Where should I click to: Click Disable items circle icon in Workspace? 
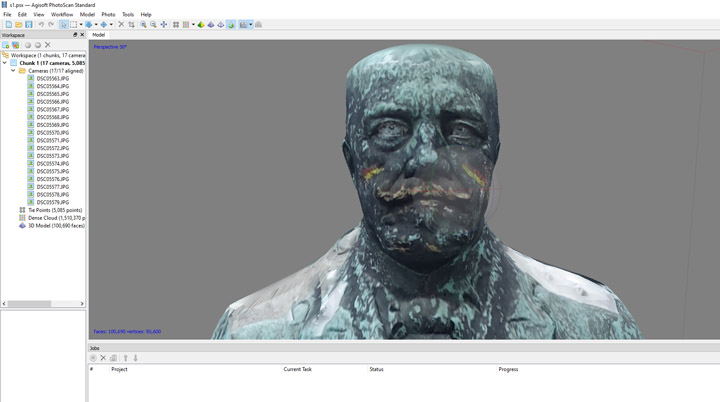point(38,45)
